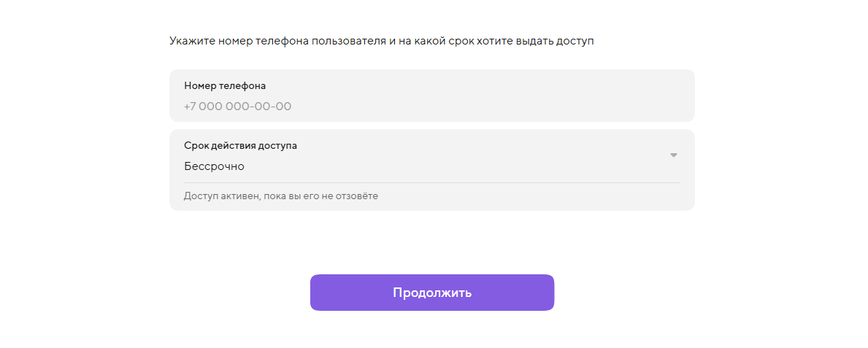Click the dropdown arrow for access duration
868x348 pixels.
[x=674, y=155]
